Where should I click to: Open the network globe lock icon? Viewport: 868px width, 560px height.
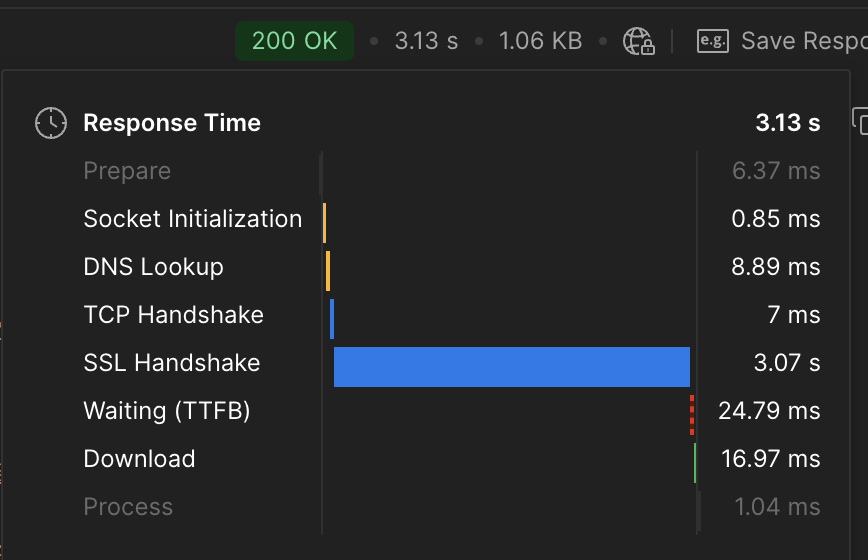[x=639, y=41]
